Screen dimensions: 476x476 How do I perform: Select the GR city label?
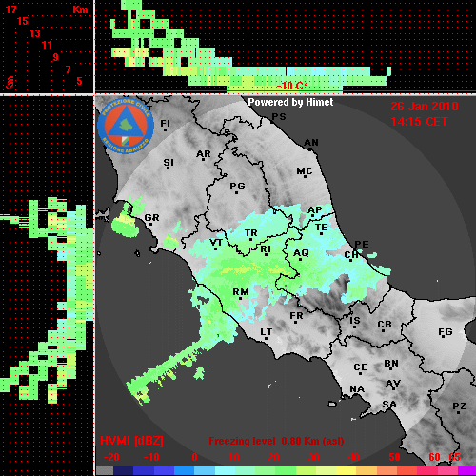[151, 218]
